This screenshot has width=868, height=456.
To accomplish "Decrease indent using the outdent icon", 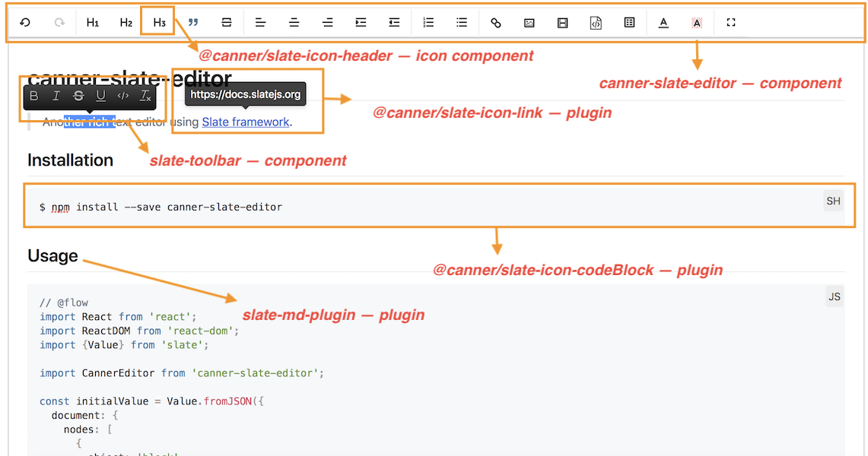I will click(x=394, y=23).
